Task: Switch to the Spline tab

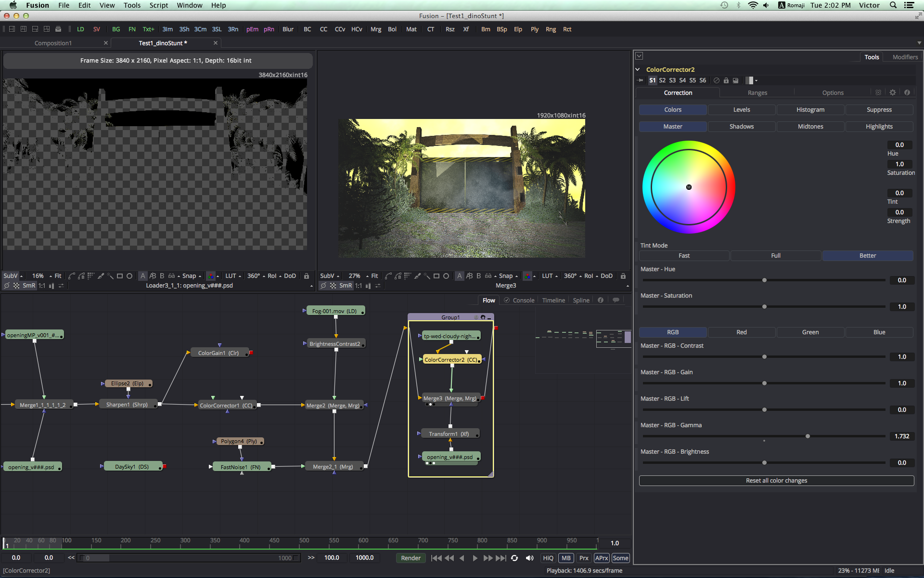Action: [581, 300]
